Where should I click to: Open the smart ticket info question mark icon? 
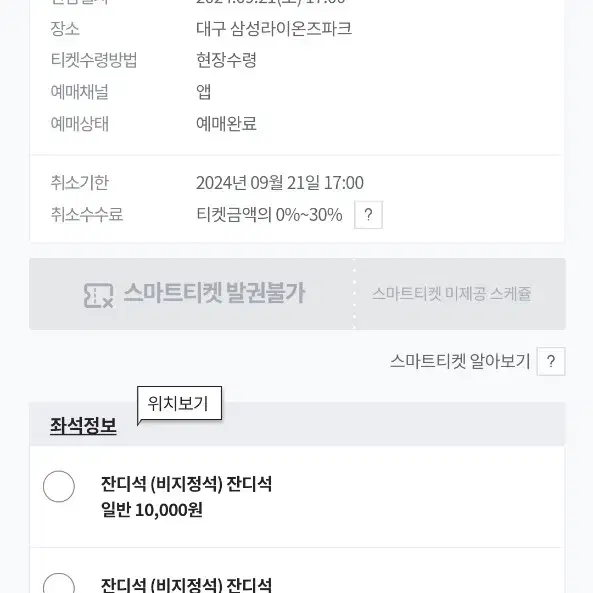[551, 362]
